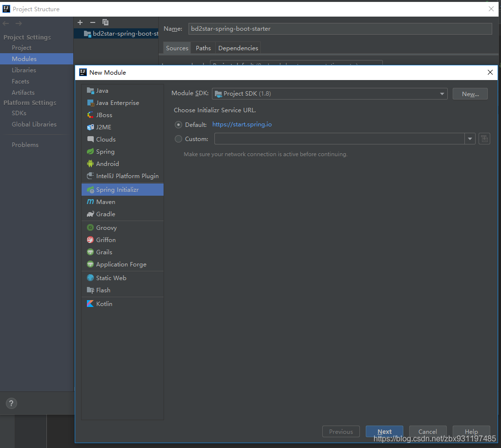
Task: Select bd2star-spring-boot-starter module in tree
Action: tap(116, 34)
